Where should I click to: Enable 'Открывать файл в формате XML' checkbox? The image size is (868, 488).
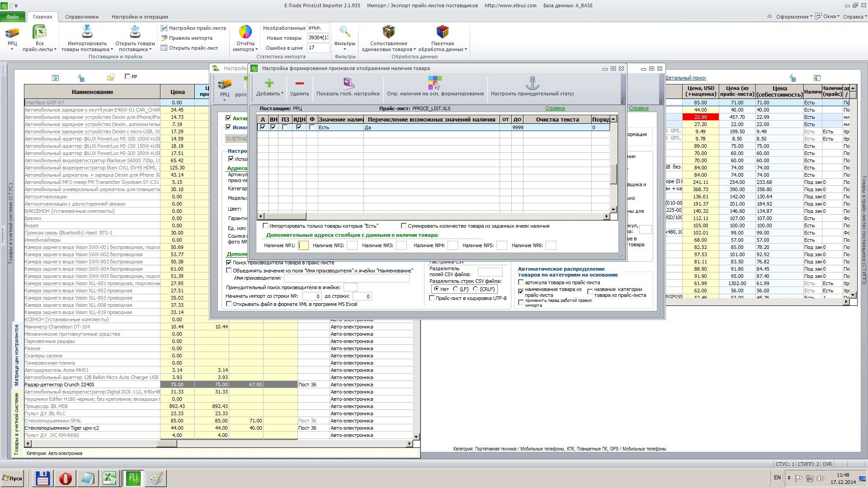tap(229, 304)
